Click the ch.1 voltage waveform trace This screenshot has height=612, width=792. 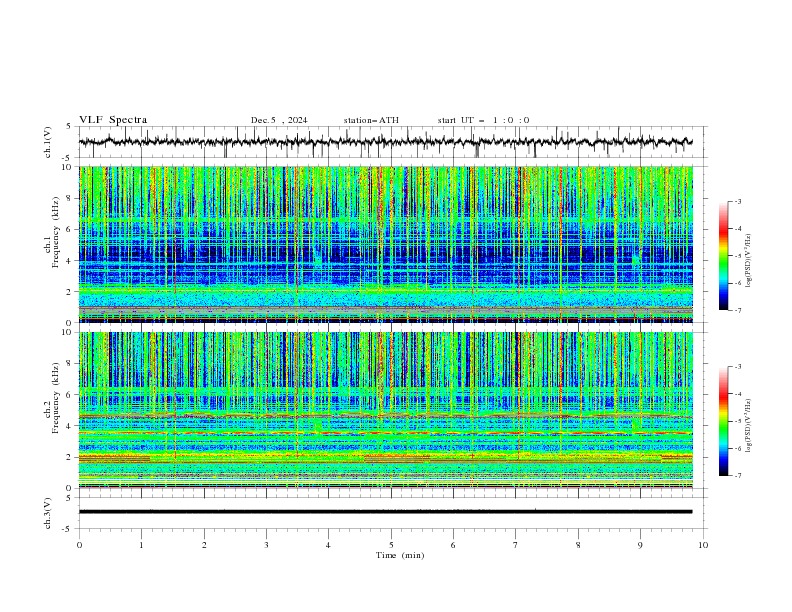[385, 142]
